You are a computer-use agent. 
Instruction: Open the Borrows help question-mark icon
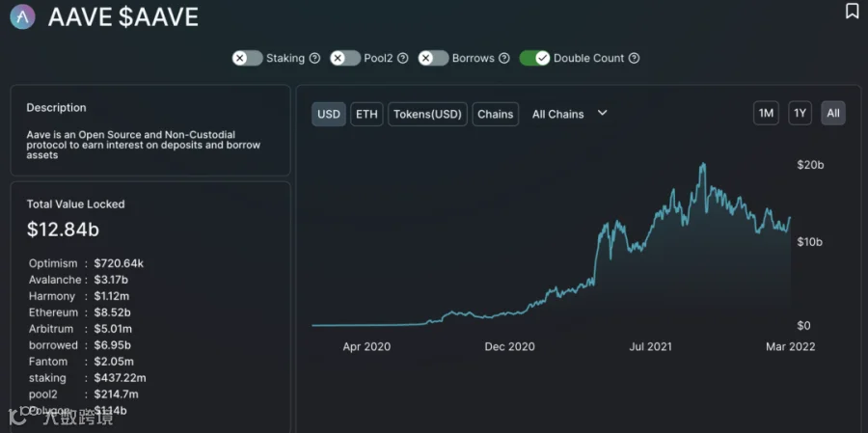[x=503, y=58]
